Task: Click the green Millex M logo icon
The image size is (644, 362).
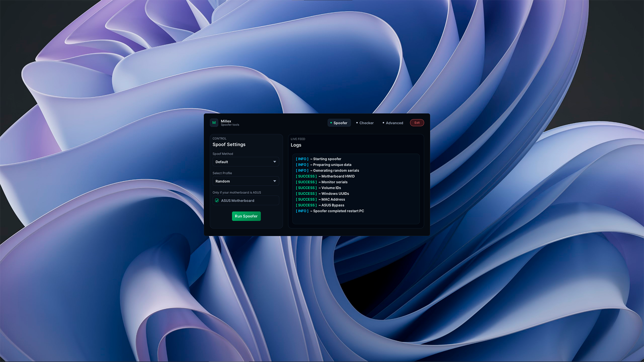Action: (214, 123)
